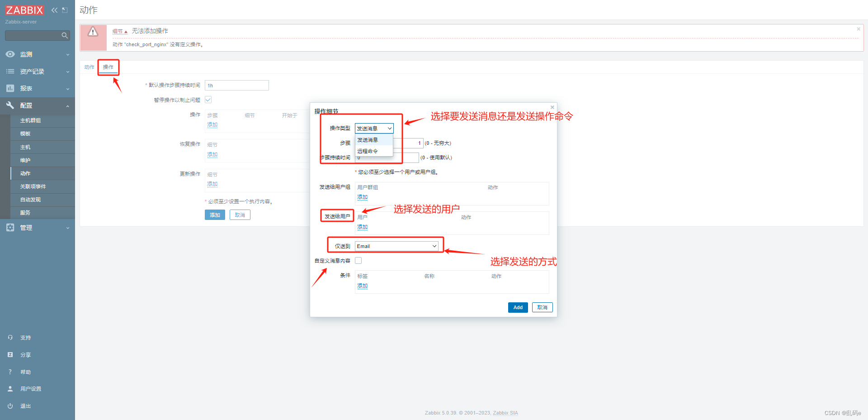Open 维护 in sidebar
868x420 pixels.
[42, 160]
